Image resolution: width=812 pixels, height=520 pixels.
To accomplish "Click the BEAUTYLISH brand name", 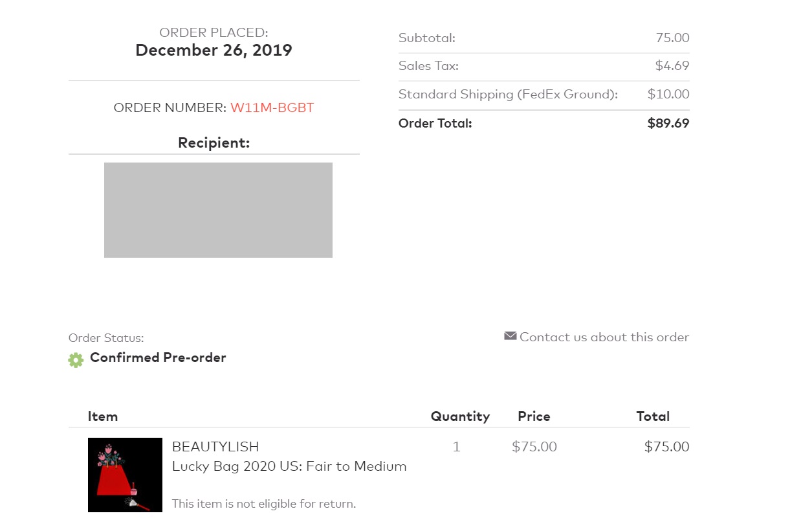I will (x=215, y=447).
